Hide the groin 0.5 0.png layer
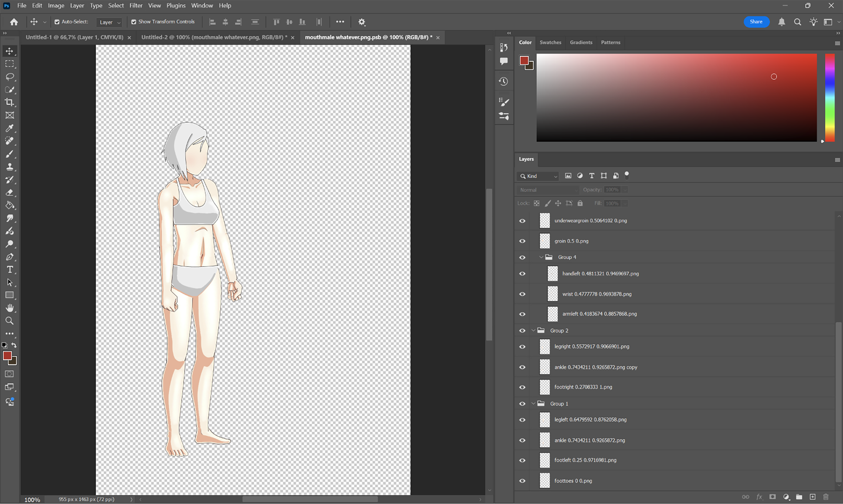Image resolution: width=843 pixels, height=504 pixels. pos(522,241)
